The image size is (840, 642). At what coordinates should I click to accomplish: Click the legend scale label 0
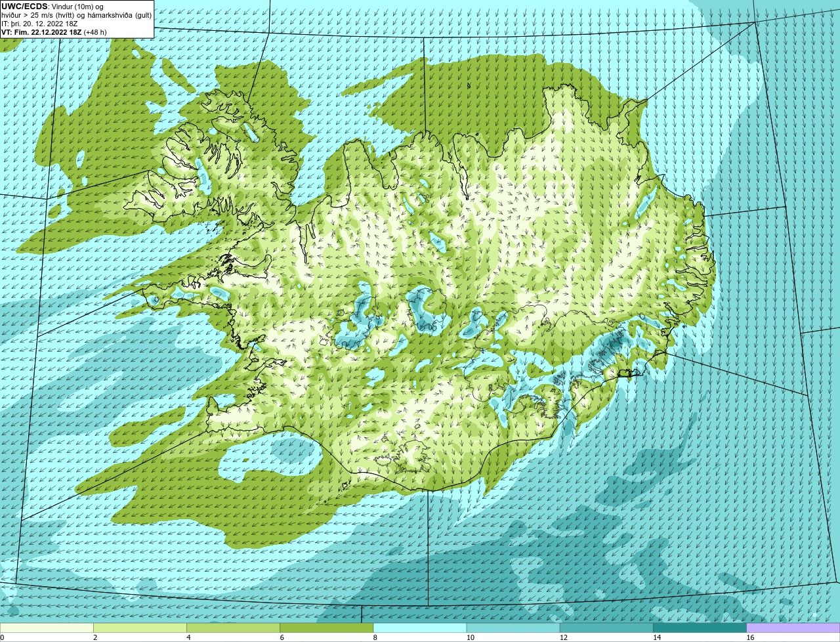[x=3, y=637]
